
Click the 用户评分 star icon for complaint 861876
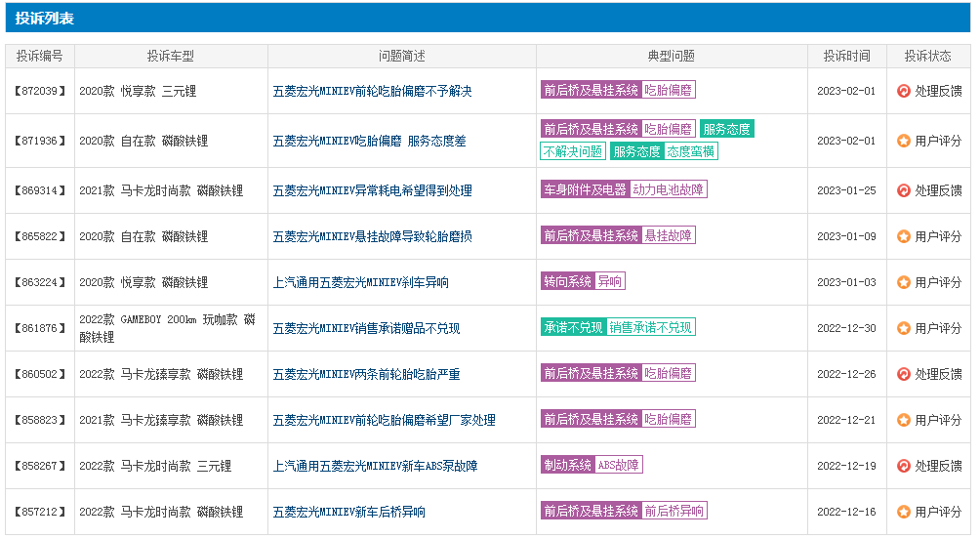[x=903, y=328]
